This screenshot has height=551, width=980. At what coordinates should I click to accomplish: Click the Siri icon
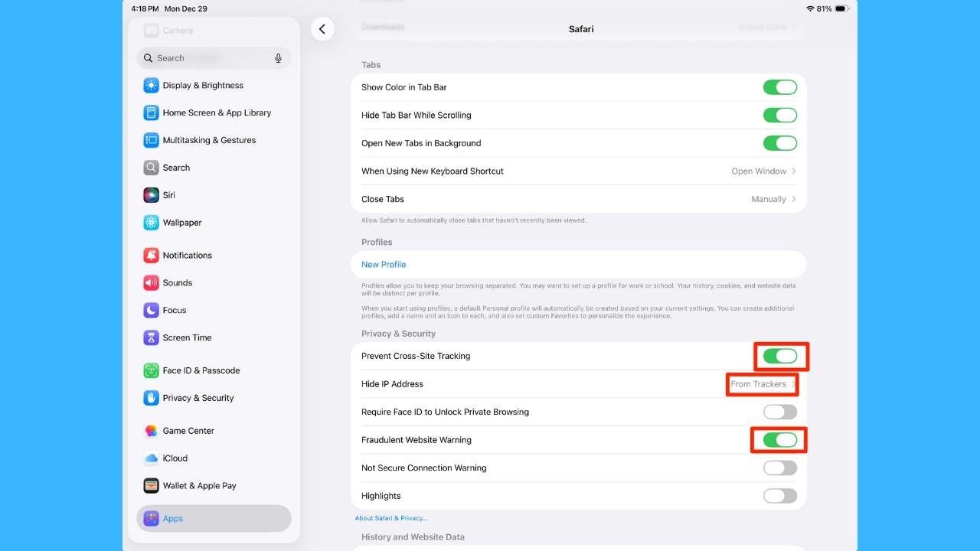tap(151, 195)
